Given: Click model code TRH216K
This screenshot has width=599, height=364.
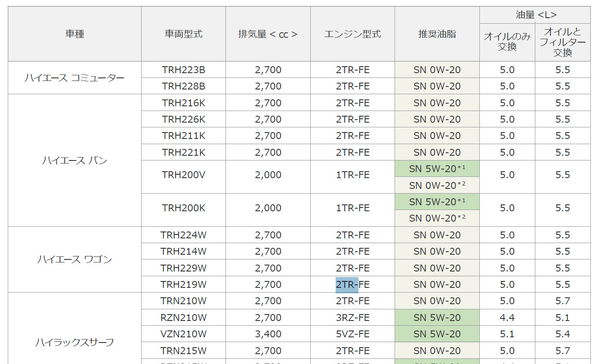Looking at the screenshot, I should 183,103.
